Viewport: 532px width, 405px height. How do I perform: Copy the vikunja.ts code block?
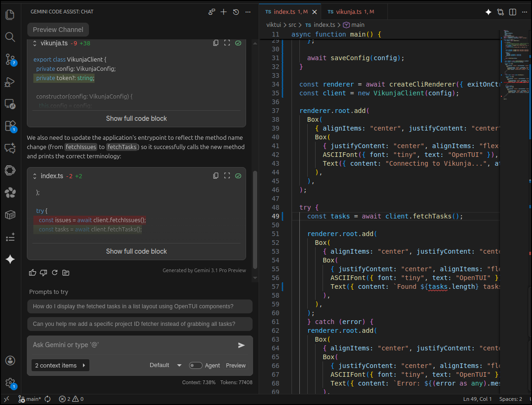pos(216,43)
